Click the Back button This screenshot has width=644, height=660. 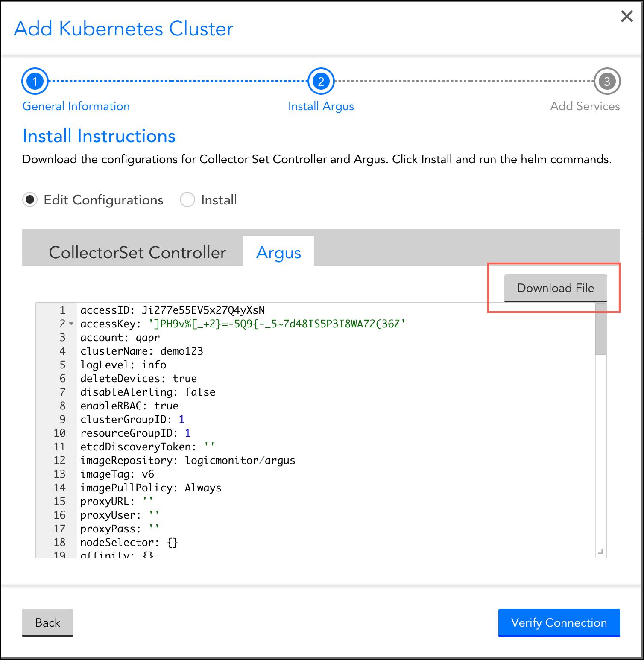(47, 622)
